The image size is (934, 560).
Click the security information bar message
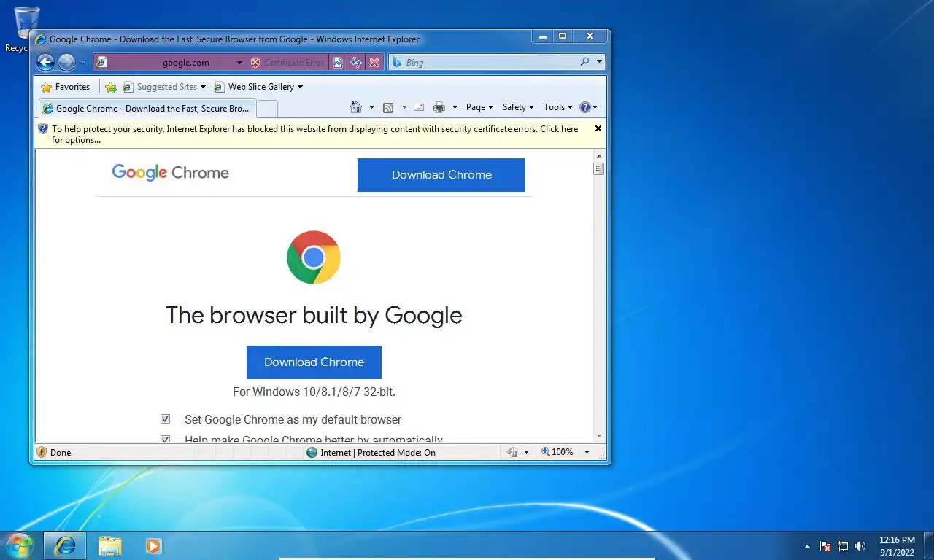coord(314,134)
